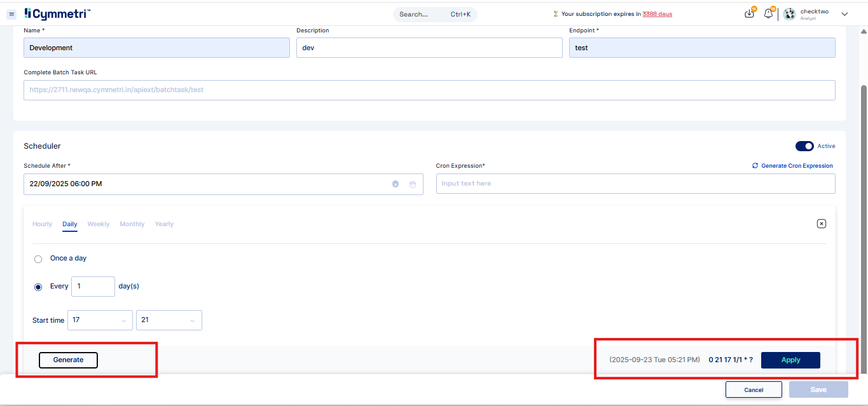
Task: Toggle the Scheduler Active switch
Action: click(x=804, y=146)
